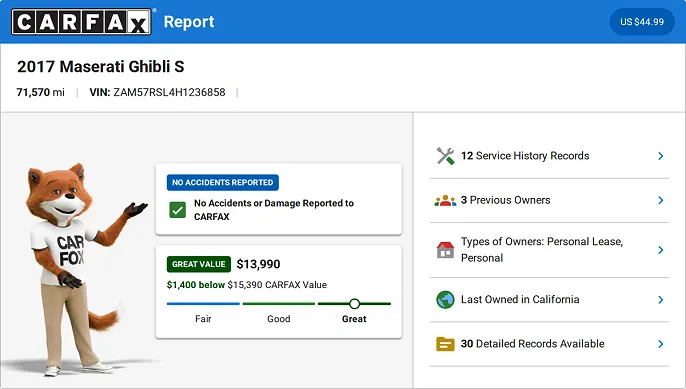Click the 71,570 mi mileage text
This screenshot has height=389, width=686.
40,92
